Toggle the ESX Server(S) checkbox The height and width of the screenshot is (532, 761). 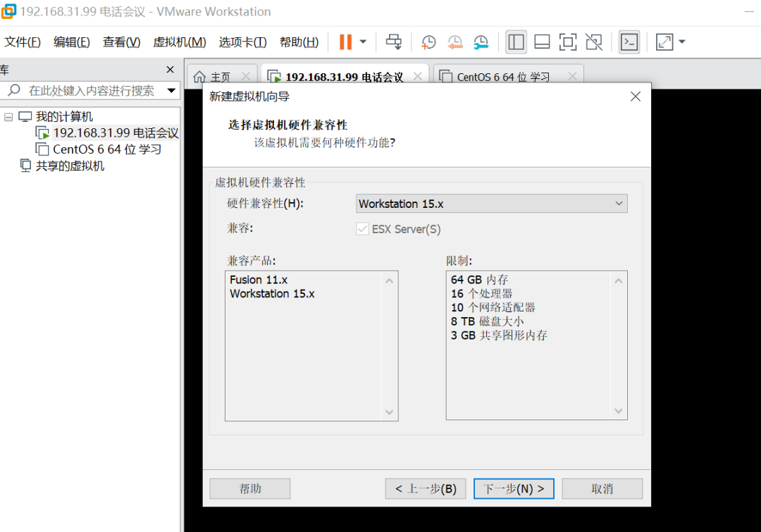(x=363, y=229)
